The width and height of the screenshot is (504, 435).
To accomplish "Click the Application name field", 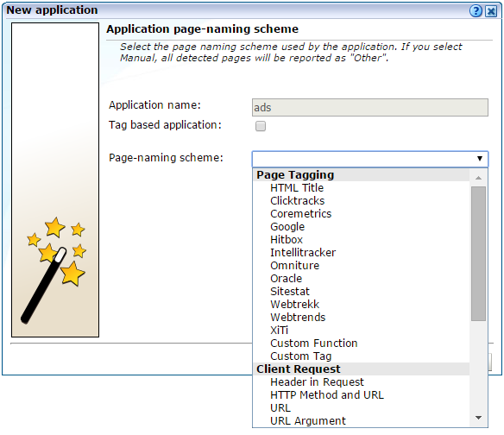I will point(370,107).
